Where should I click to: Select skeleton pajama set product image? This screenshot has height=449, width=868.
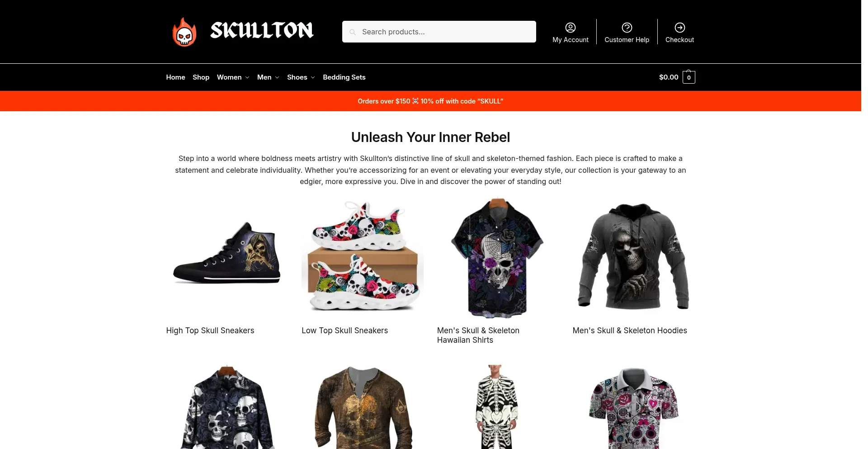click(498, 407)
